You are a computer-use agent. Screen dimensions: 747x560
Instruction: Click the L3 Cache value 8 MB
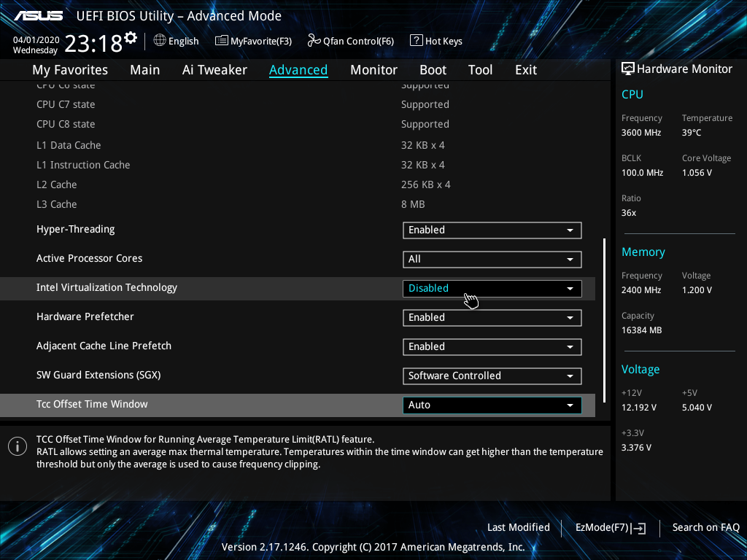413,204
